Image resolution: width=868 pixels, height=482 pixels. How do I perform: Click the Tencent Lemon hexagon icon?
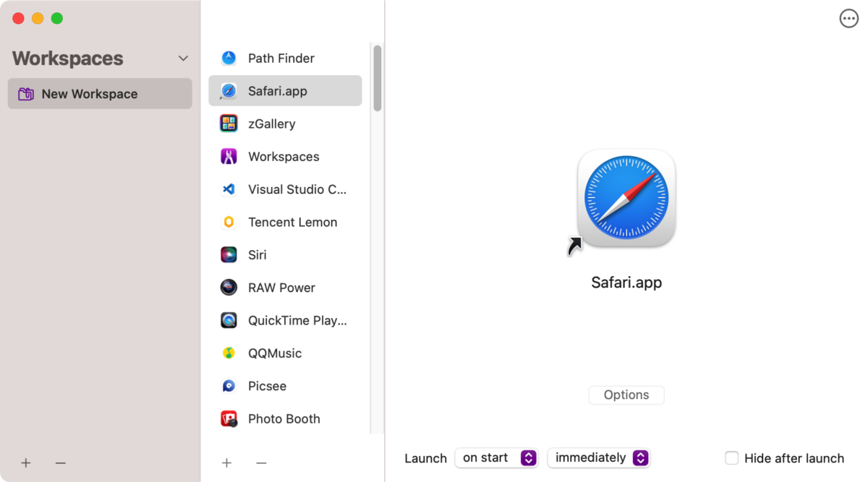[x=229, y=222]
